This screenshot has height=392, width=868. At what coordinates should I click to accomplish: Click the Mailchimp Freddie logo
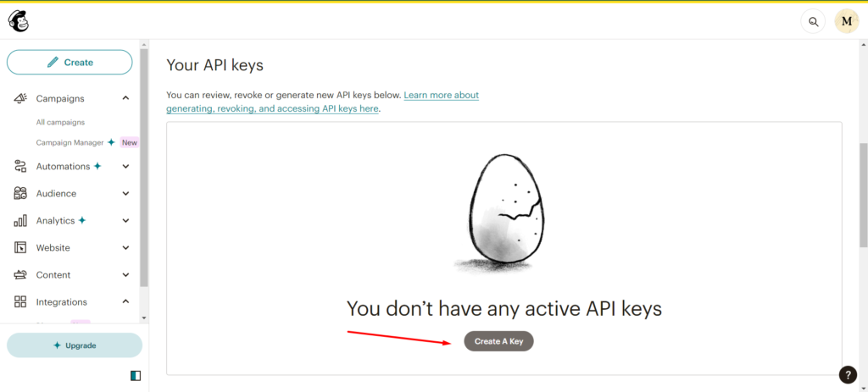(19, 21)
